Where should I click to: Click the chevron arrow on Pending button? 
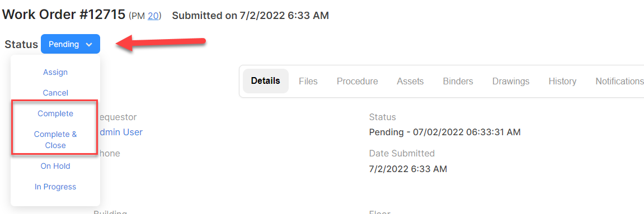click(89, 44)
